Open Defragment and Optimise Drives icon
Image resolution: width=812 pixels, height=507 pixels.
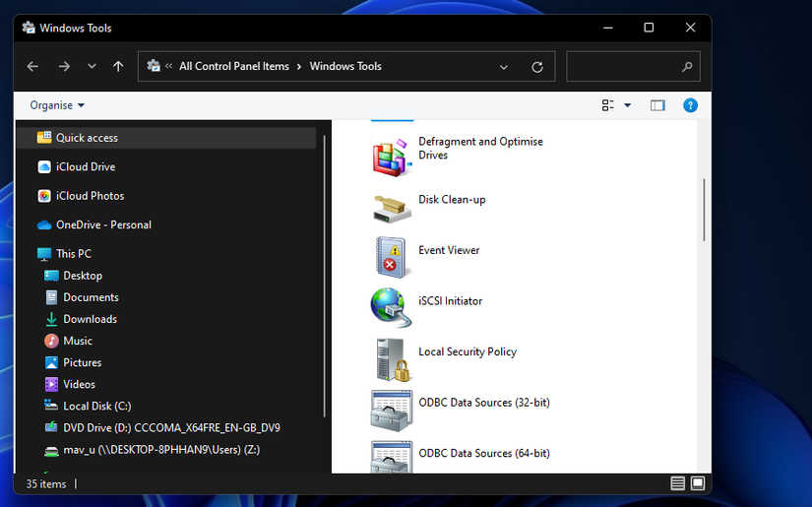pyautogui.click(x=392, y=158)
